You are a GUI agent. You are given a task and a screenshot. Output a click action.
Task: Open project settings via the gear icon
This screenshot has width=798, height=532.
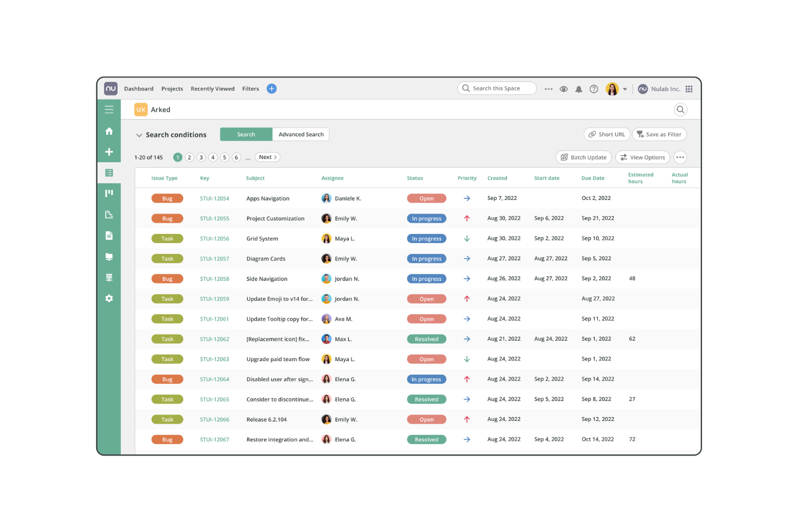pos(109,298)
